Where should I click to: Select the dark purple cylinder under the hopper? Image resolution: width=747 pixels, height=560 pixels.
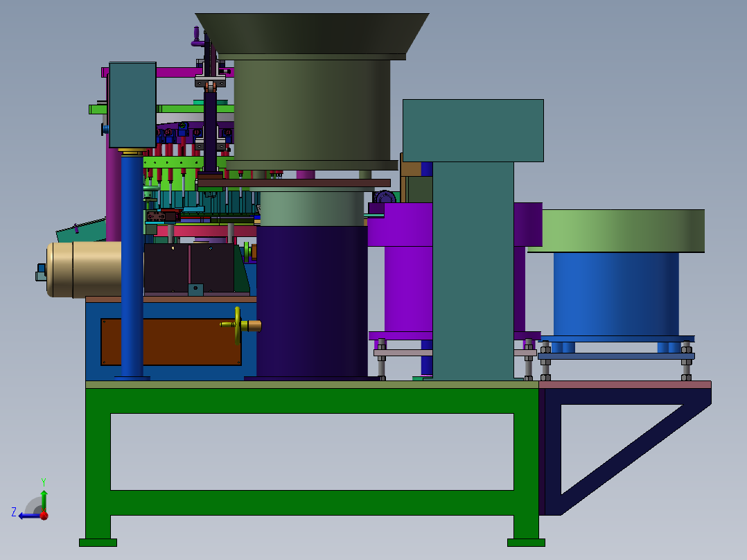[312, 301]
